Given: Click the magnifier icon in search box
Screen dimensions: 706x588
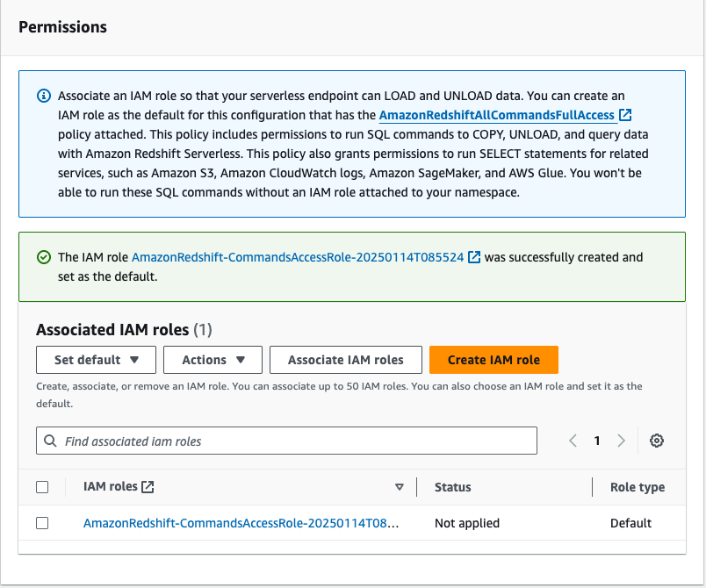Looking at the screenshot, I should tap(51, 441).
